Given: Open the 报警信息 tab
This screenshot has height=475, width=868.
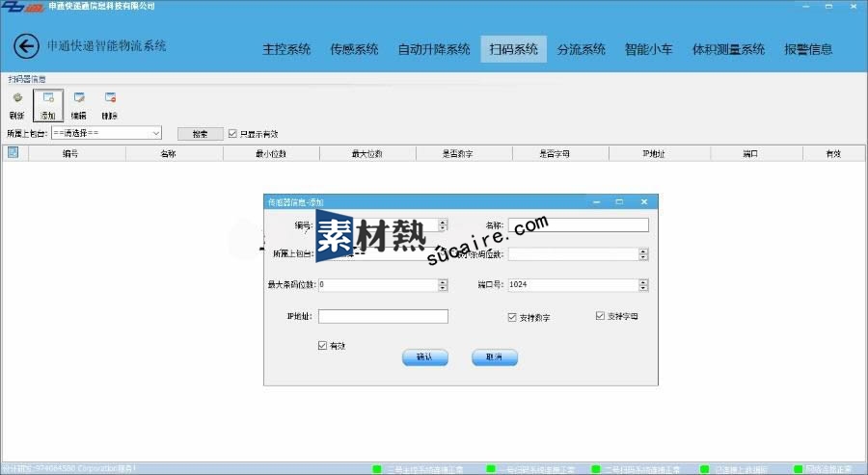Looking at the screenshot, I should (808, 49).
